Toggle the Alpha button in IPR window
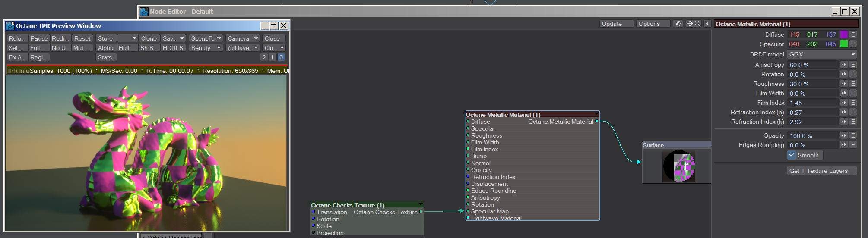Viewport: 868px width, 238px height. pyautogui.click(x=105, y=48)
